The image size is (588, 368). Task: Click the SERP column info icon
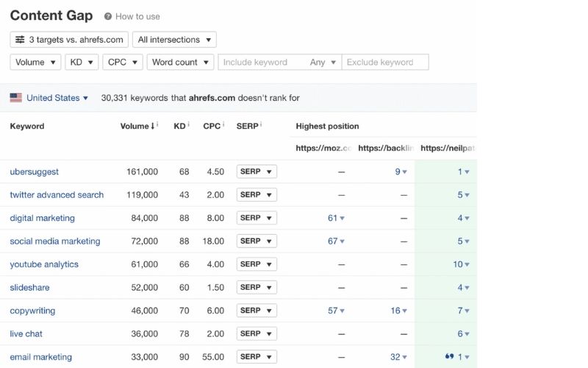[x=261, y=124]
